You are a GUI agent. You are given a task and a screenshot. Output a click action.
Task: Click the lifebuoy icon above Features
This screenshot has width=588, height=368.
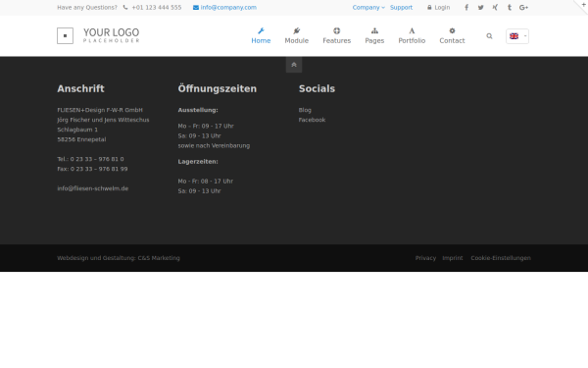336,30
